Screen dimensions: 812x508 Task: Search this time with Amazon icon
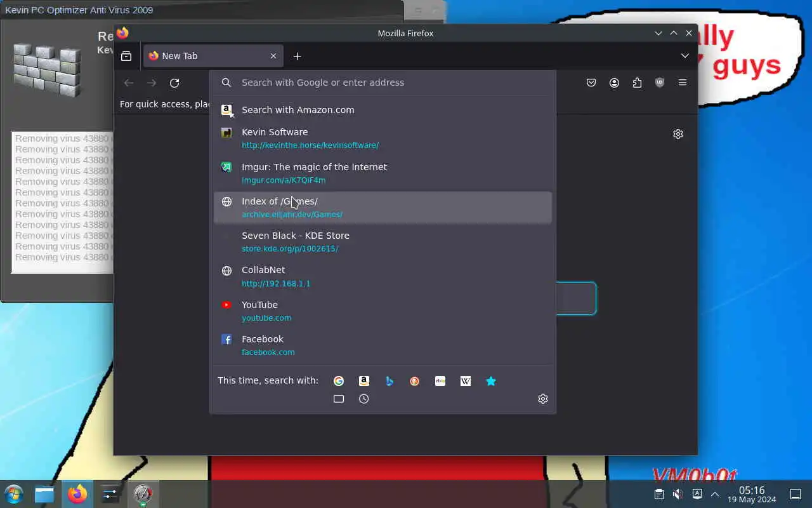(x=364, y=381)
